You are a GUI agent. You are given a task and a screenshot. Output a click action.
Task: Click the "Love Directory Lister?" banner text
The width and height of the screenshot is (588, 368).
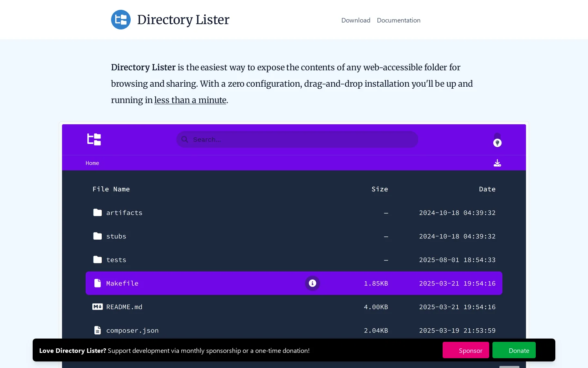[x=73, y=350]
